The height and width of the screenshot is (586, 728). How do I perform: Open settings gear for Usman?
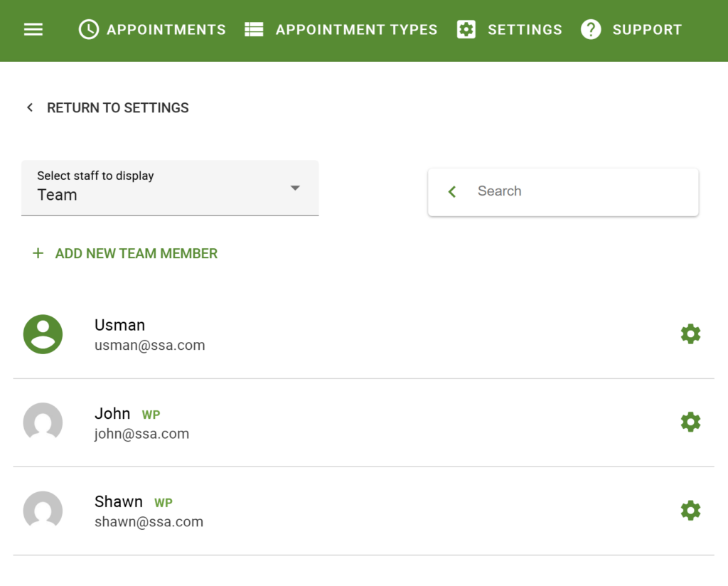coord(690,334)
